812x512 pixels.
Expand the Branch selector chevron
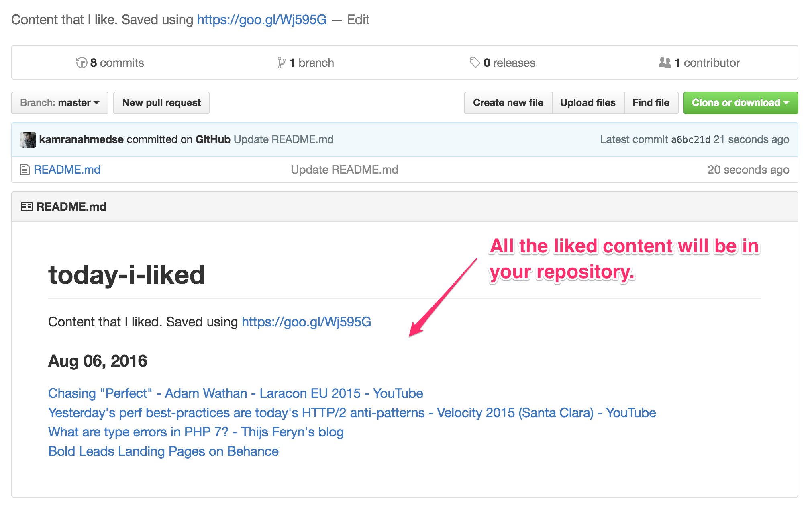[x=96, y=103]
